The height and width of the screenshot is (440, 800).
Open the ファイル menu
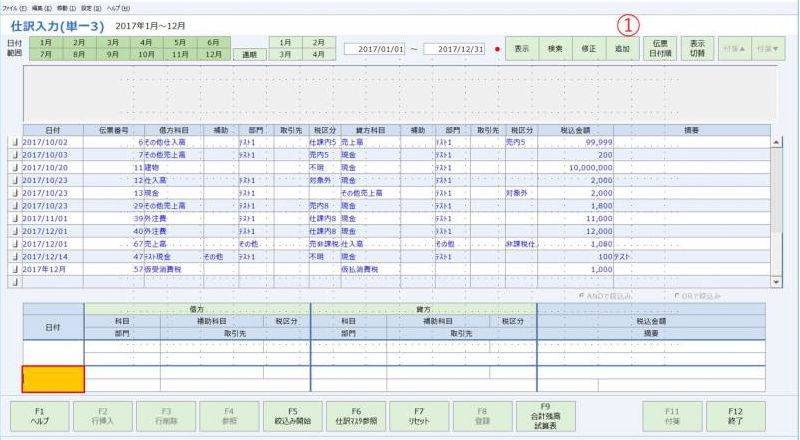(14, 8)
